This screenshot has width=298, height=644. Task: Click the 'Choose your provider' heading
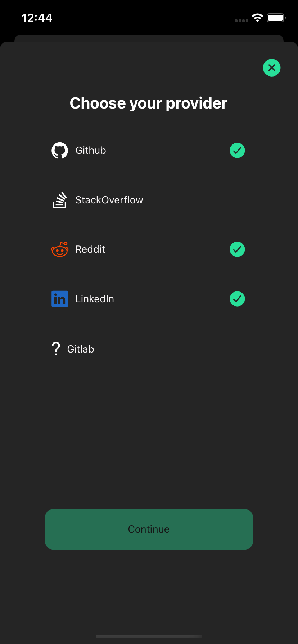point(148,103)
